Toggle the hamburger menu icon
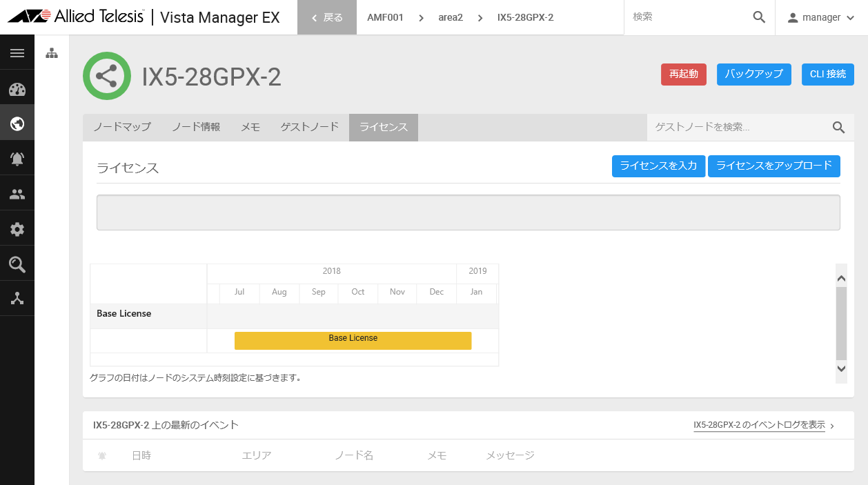 pos(17,52)
